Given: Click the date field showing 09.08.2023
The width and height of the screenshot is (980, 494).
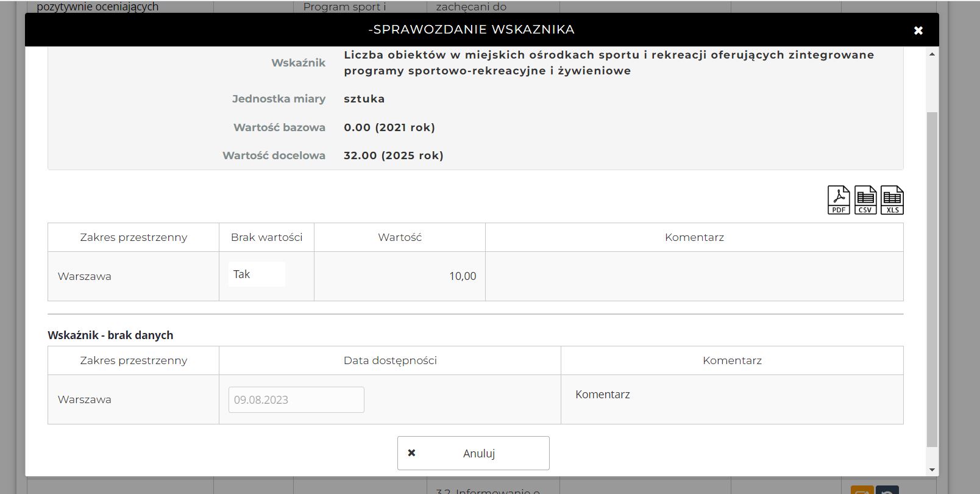Looking at the screenshot, I should (x=296, y=400).
